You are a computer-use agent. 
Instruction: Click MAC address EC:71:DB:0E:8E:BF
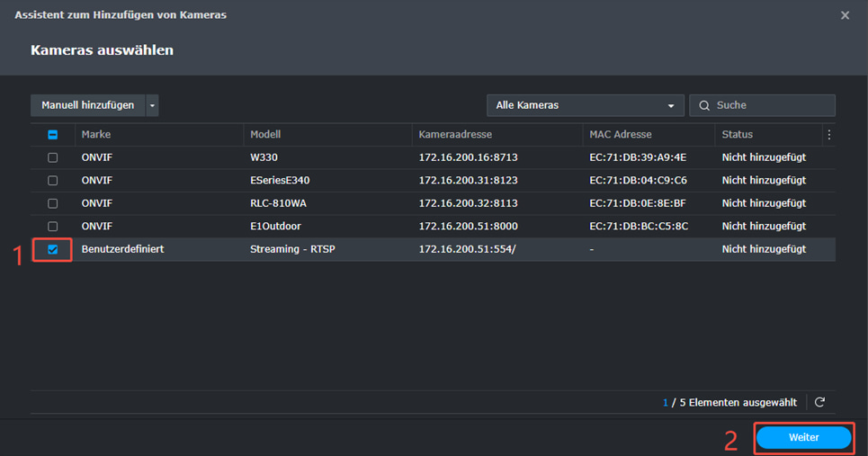(638, 203)
